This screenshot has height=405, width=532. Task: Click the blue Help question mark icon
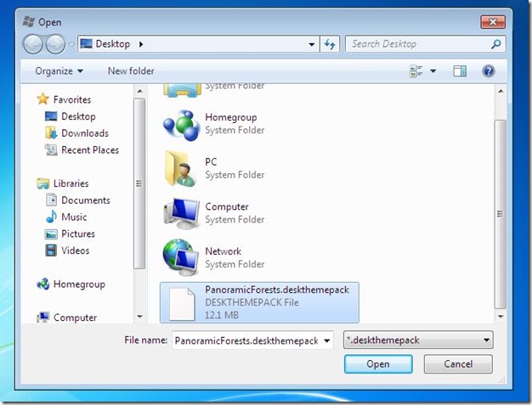(488, 71)
